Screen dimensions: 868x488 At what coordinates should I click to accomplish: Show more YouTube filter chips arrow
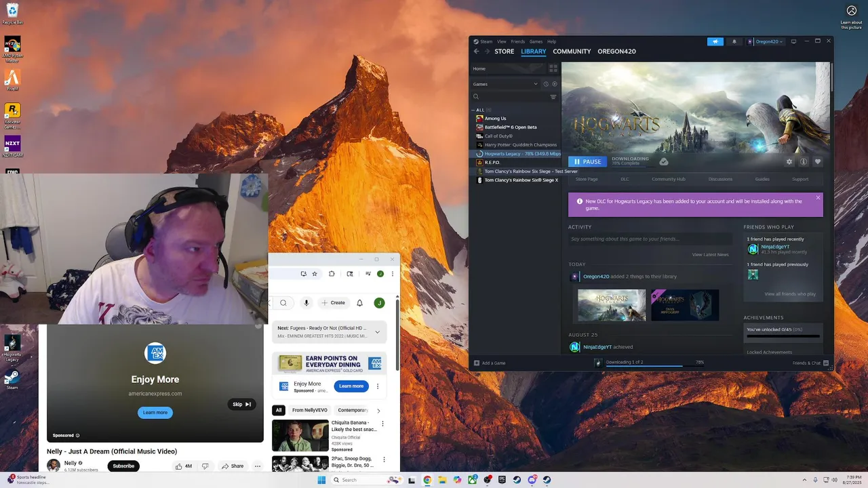(378, 410)
